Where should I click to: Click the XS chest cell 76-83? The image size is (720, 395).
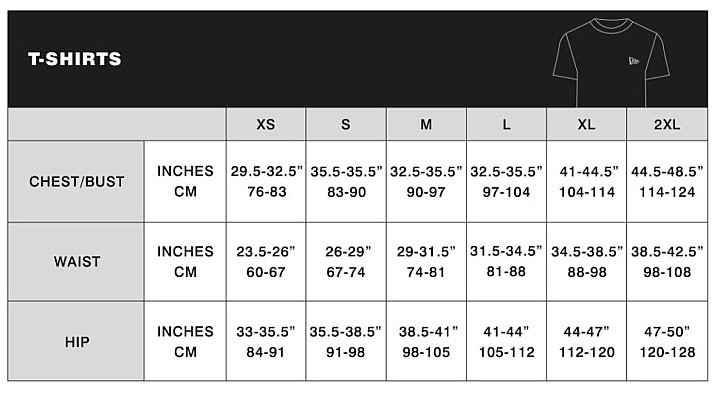tap(267, 192)
